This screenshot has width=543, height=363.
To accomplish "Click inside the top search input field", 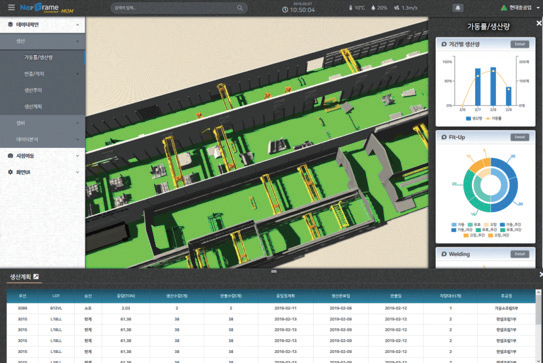I will coord(175,8).
